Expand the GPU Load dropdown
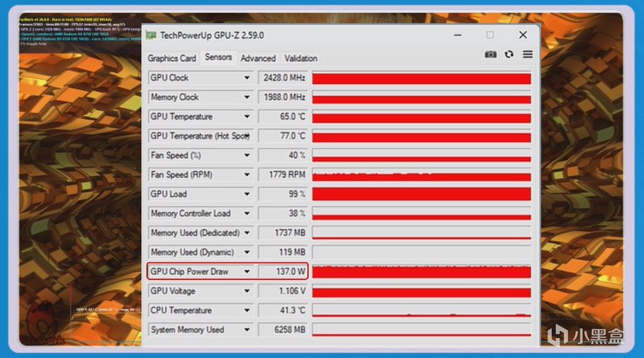 coord(247,194)
